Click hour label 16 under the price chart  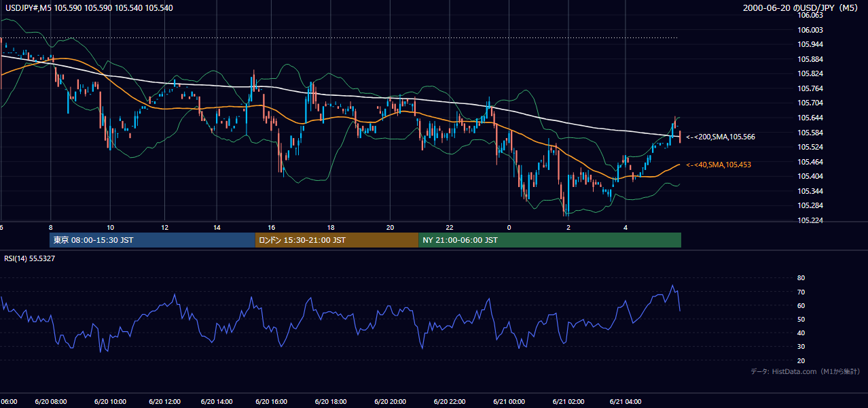pos(272,227)
